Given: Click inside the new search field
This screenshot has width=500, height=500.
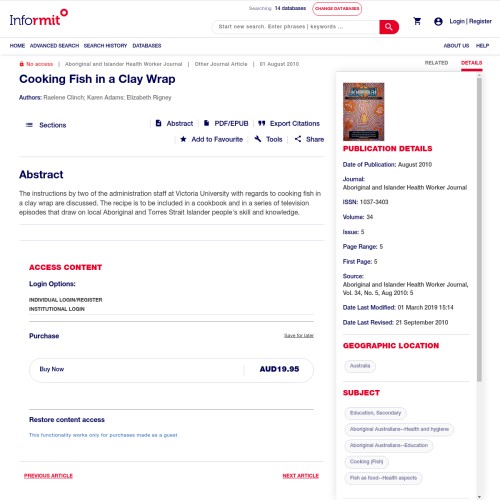Looking at the screenshot, I should [x=296, y=27].
